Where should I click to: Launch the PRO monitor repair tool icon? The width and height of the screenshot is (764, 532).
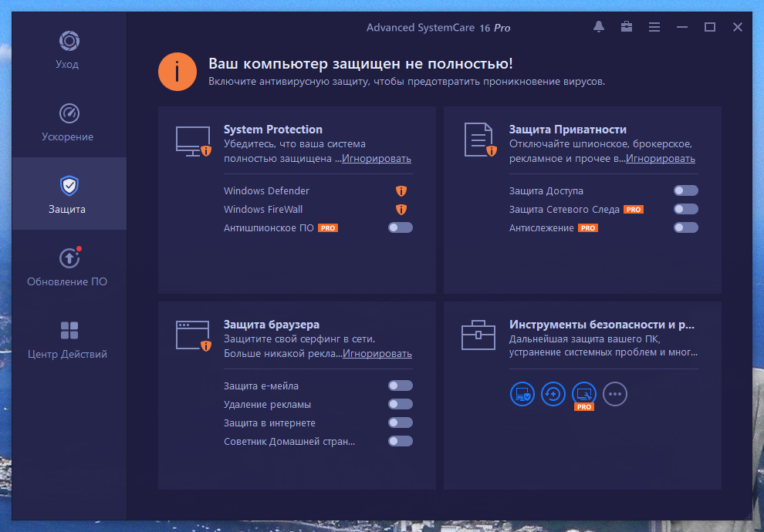pos(583,396)
